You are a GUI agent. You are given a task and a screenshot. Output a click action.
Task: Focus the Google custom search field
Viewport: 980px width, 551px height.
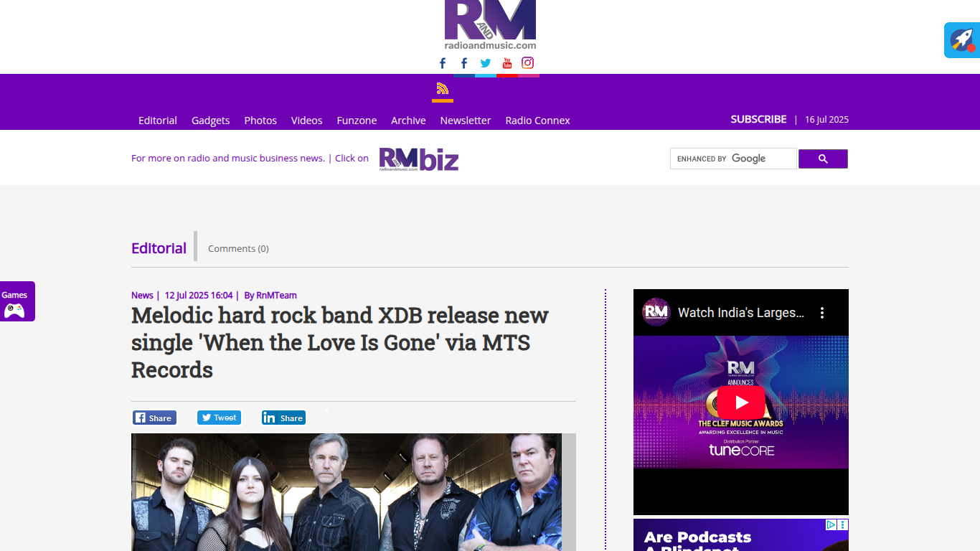[x=733, y=159]
